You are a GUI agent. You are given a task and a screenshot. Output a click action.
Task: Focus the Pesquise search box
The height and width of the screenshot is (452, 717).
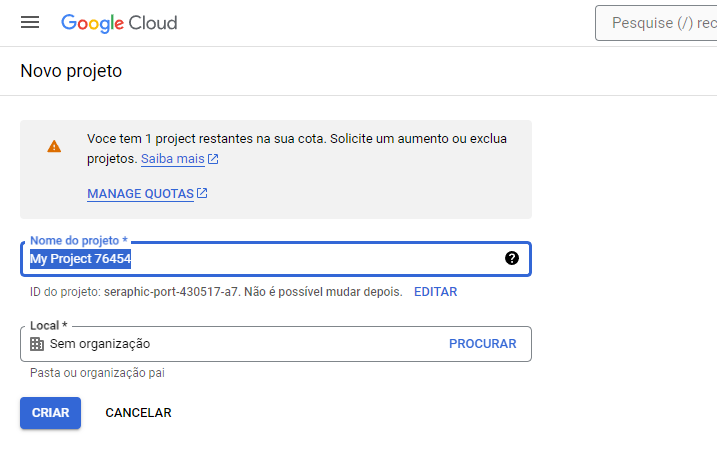656,23
